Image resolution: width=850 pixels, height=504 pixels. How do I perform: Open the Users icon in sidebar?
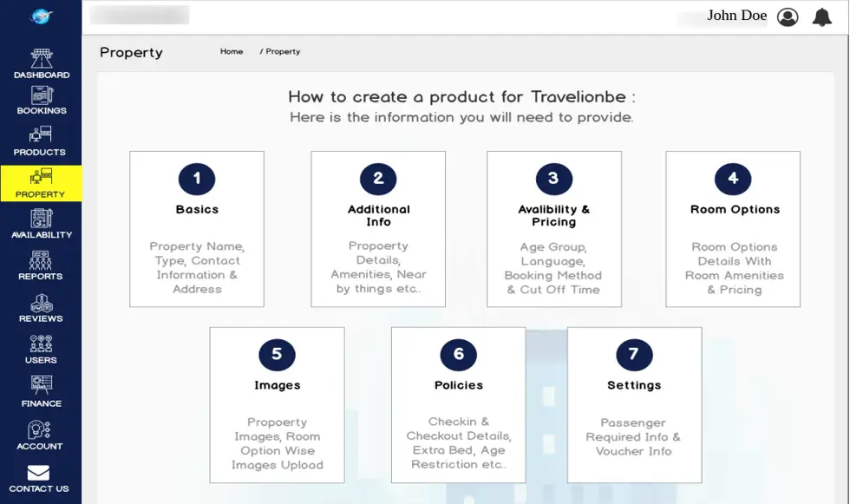coord(42,344)
